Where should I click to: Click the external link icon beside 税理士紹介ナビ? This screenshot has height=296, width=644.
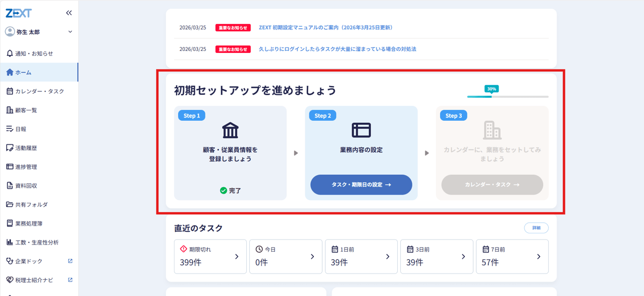70,280
